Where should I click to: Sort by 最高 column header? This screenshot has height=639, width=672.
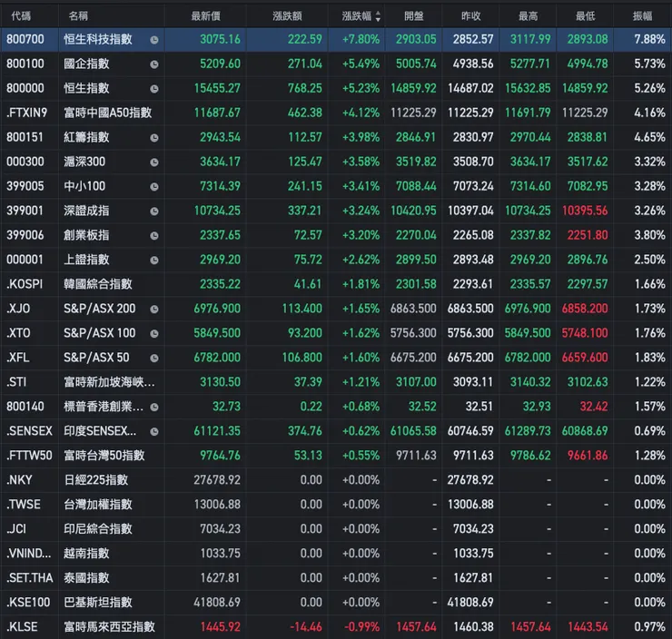click(x=528, y=16)
